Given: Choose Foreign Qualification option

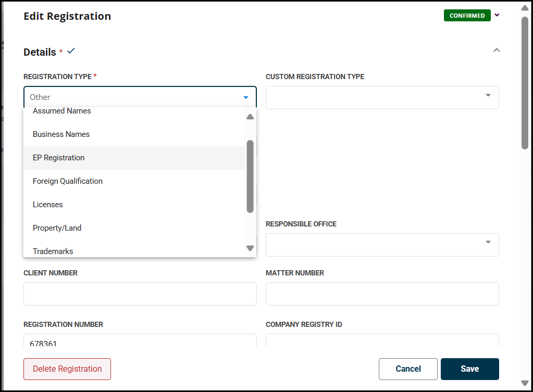Looking at the screenshot, I should pos(134,181).
